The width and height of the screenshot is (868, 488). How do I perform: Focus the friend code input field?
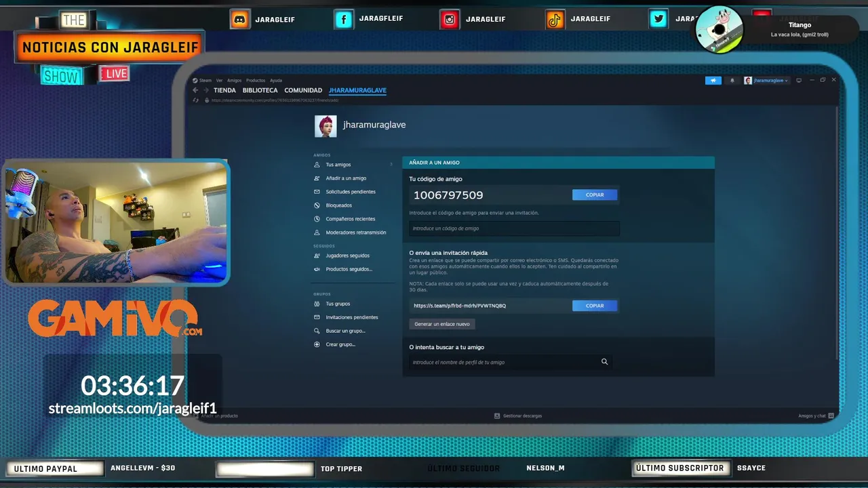click(x=514, y=228)
